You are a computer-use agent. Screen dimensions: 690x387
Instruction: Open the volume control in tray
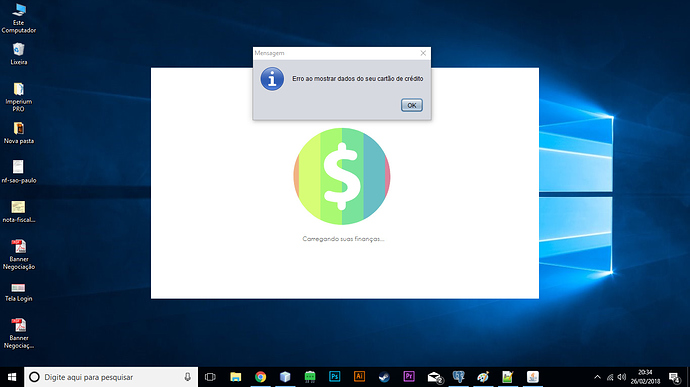pyautogui.click(x=621, y=377)
